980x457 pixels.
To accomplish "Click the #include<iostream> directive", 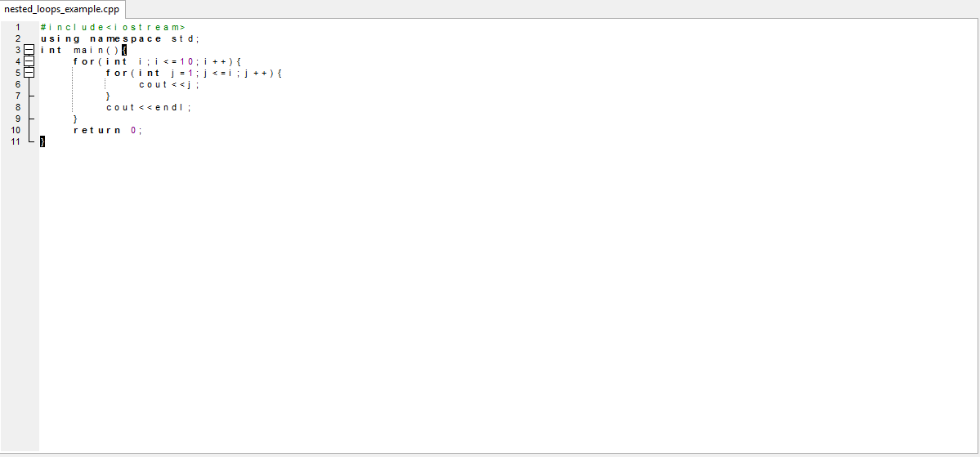I will coord(113,27).
